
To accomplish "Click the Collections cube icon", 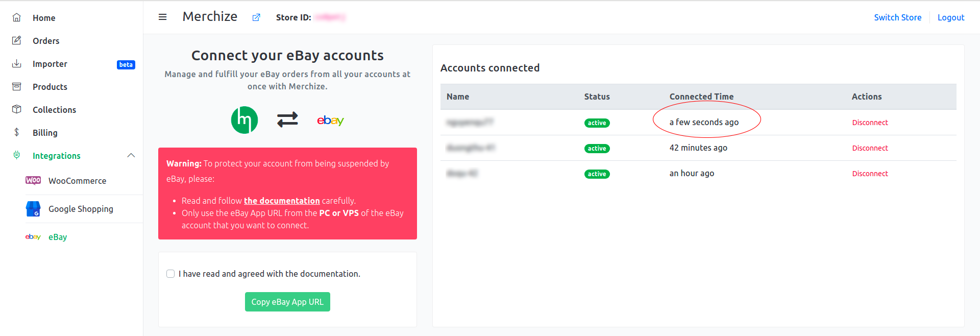I will click(x=17, y=109).
